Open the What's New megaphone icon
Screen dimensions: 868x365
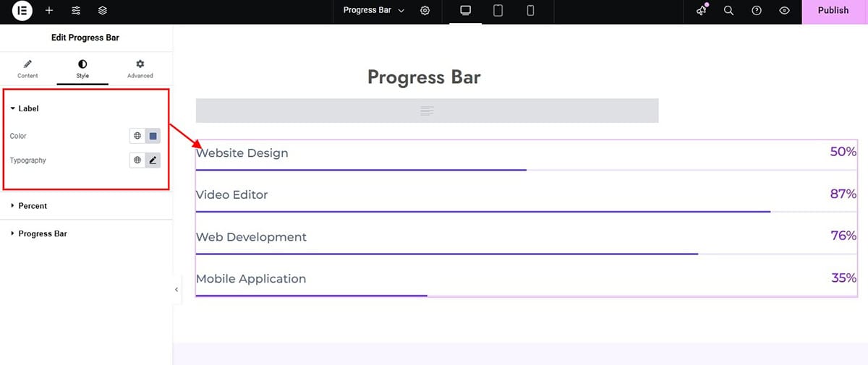pyautogui.click(x=702, y=11)
